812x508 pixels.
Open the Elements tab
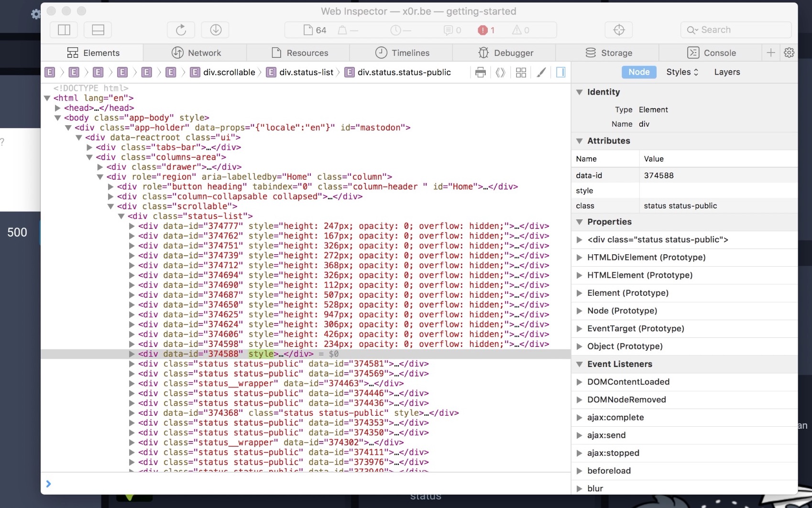pyautogui.click(x=92, y=53)
